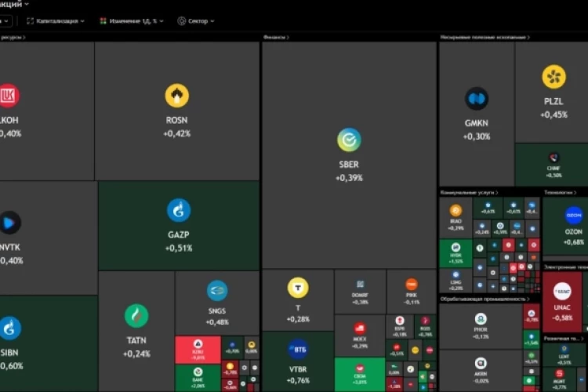Select the SBER +0,39% change value

pyautogui.click(x=349, y=178)
